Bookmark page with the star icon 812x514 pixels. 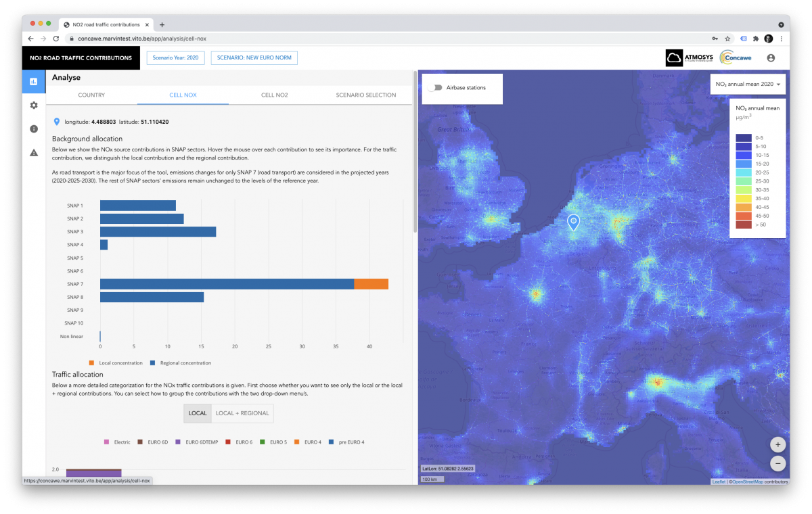[x=727, y=39]
